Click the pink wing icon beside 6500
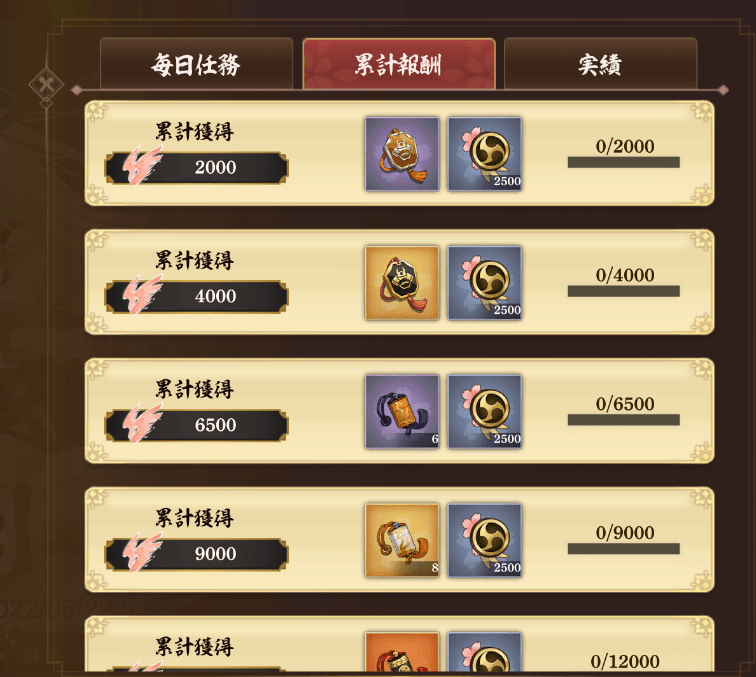Viewport: 756px width, 677px height. [142, 423]
